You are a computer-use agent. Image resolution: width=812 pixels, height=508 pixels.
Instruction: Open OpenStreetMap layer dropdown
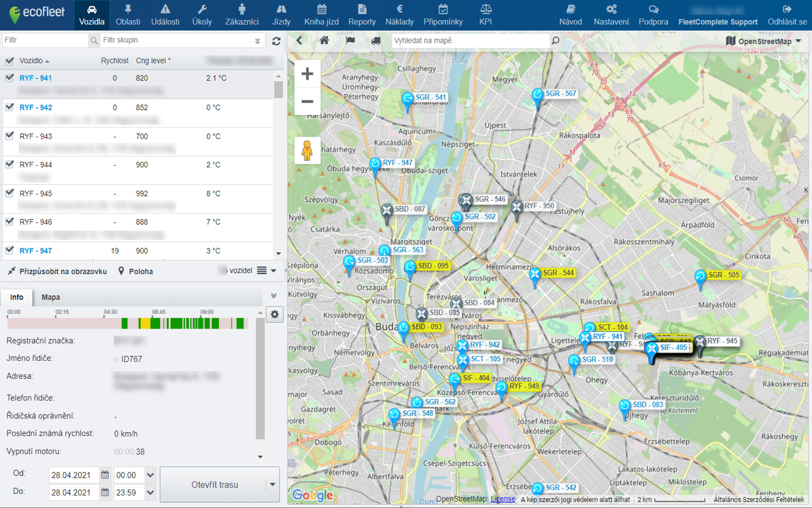point(763,41)
